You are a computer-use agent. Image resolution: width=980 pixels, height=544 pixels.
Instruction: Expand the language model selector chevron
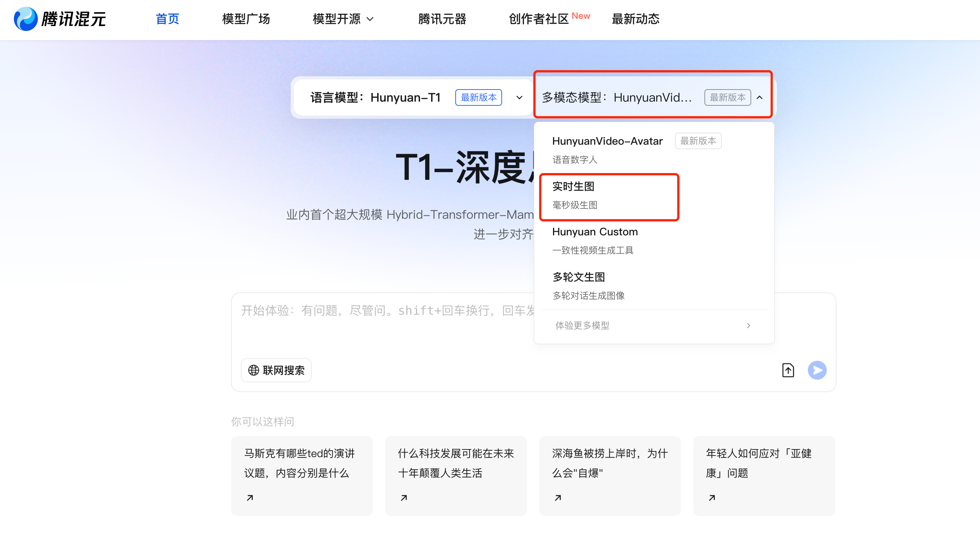point(519,97)
